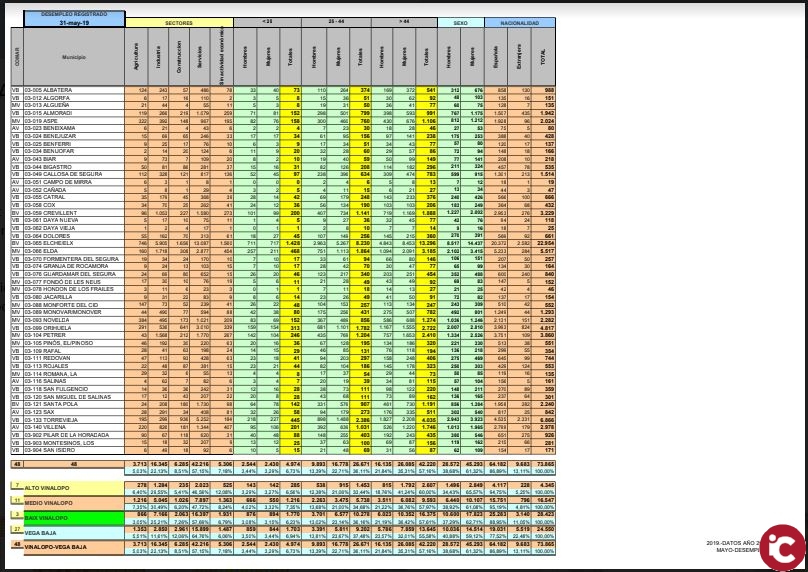Click the Municipio column header
Screen dimensions: 808x572
pyautogui.click(x=72, y=58)
